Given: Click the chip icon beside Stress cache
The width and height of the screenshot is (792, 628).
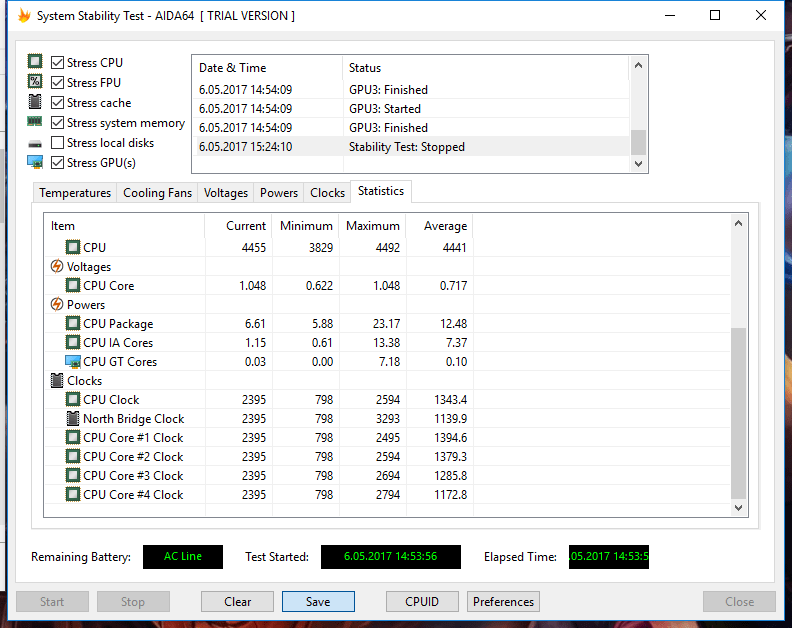Looking at the screenshot, I should click(35, 102).
